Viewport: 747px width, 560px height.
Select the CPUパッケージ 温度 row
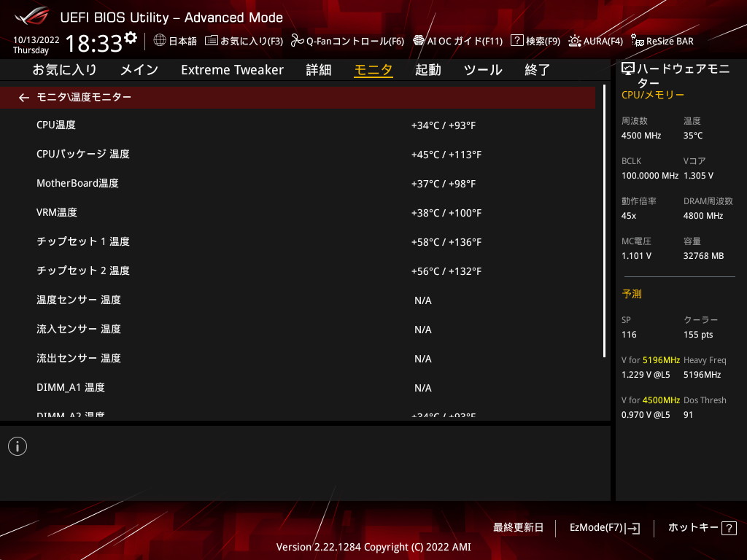tap(298, 155)
